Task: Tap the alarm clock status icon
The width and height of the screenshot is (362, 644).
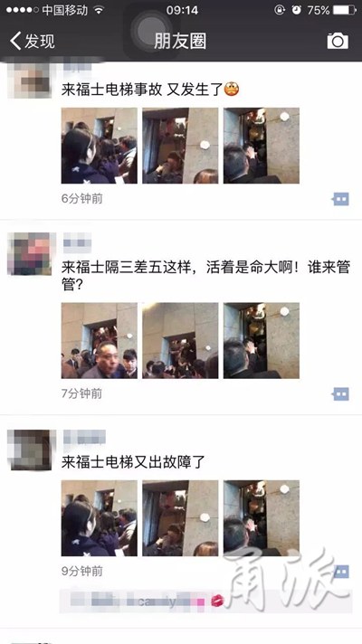Action: pos(296,10)
